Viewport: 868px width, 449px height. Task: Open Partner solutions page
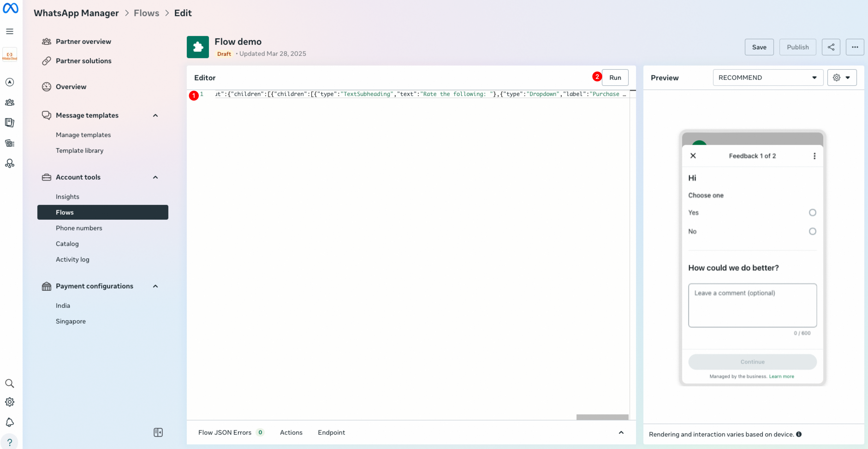83,61
